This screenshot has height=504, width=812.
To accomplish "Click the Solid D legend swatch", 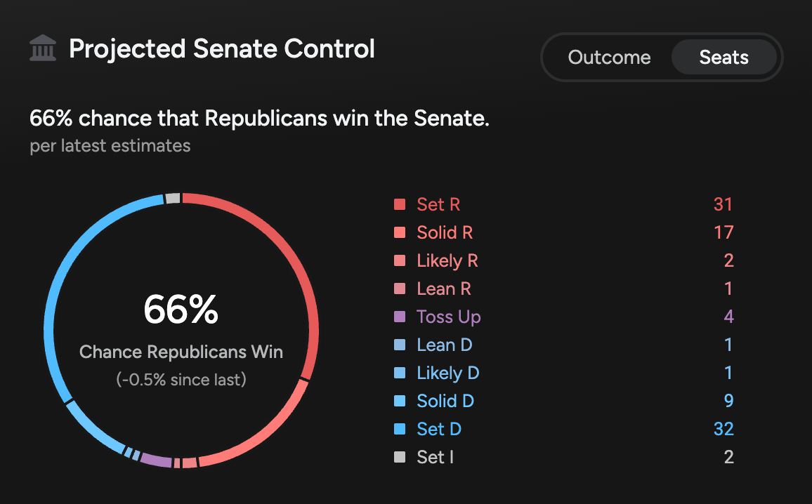I will point(400,401).
